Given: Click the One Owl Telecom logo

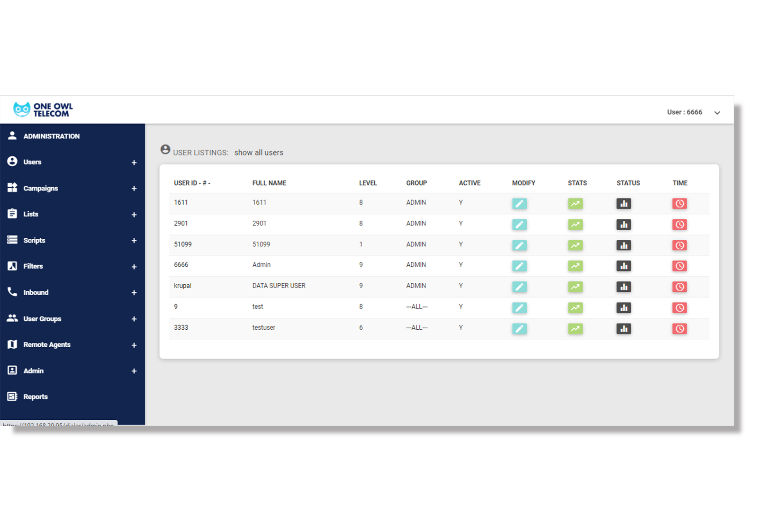Looking at the screenshot, I should point(43,110).
